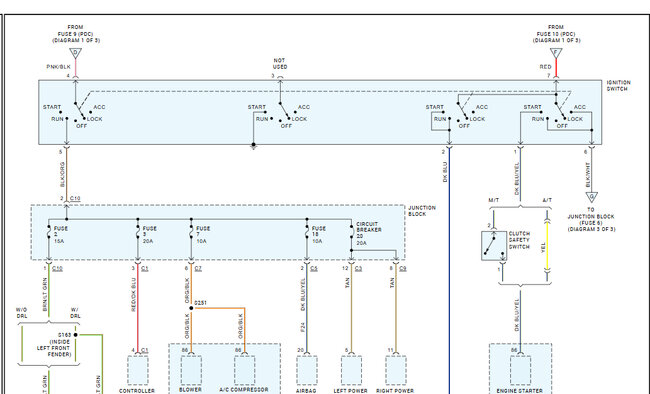650x394 pixels.
Task: Click connector label 'C5'
Action: pos(314,269)
